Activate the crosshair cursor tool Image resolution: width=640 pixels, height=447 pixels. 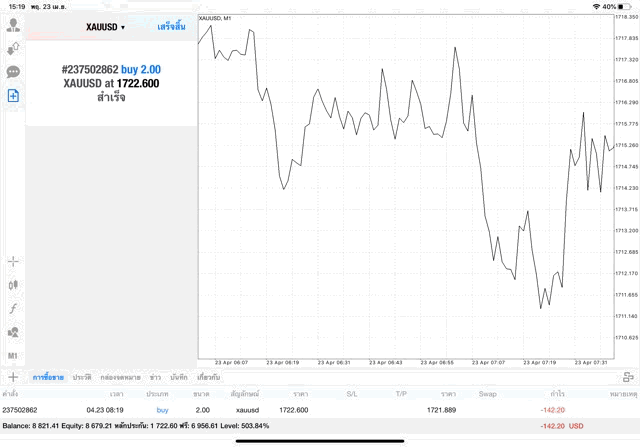(x=13, y=261)
